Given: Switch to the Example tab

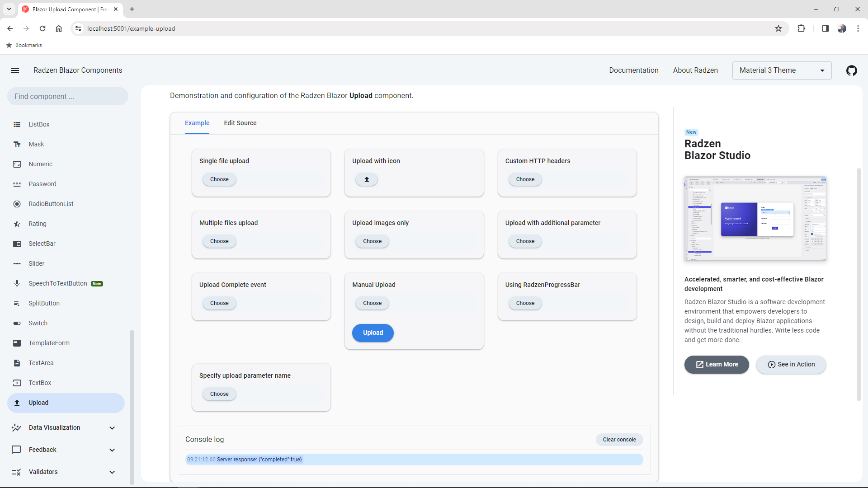Looking at the screenshot, I should point(197,123).
